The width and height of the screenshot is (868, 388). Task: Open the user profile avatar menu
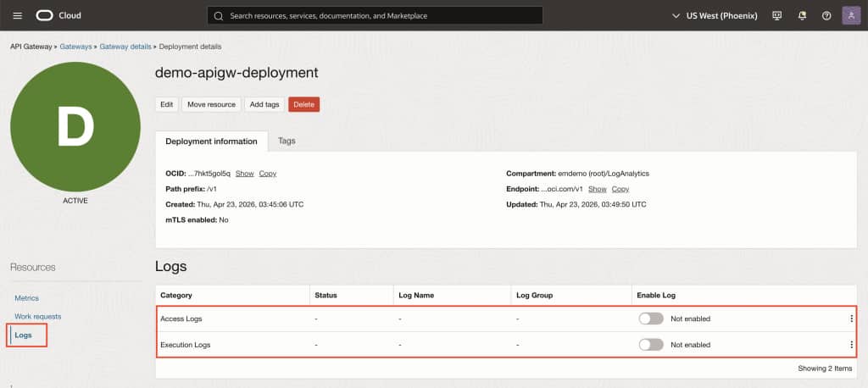point(851,15)
